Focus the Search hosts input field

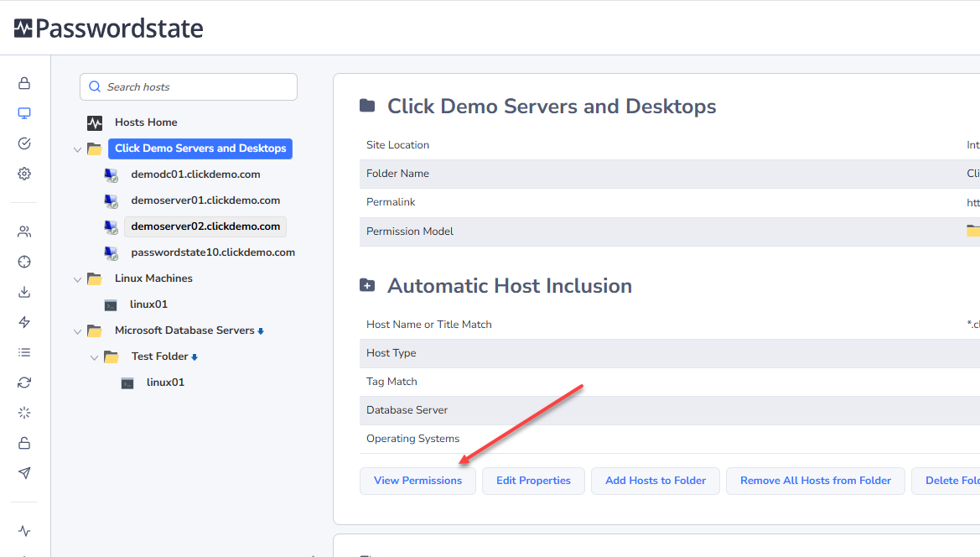pyautogui.click(x=188, y=87)
